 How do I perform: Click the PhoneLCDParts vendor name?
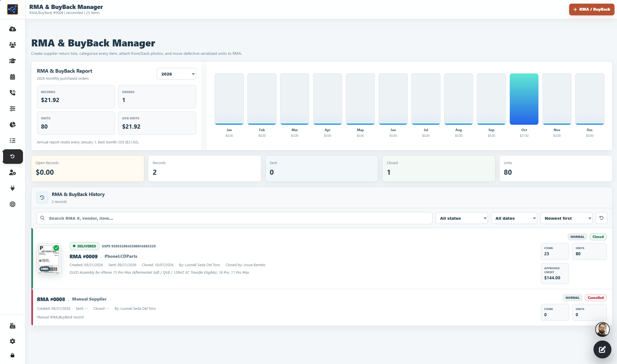coord(121,256)
